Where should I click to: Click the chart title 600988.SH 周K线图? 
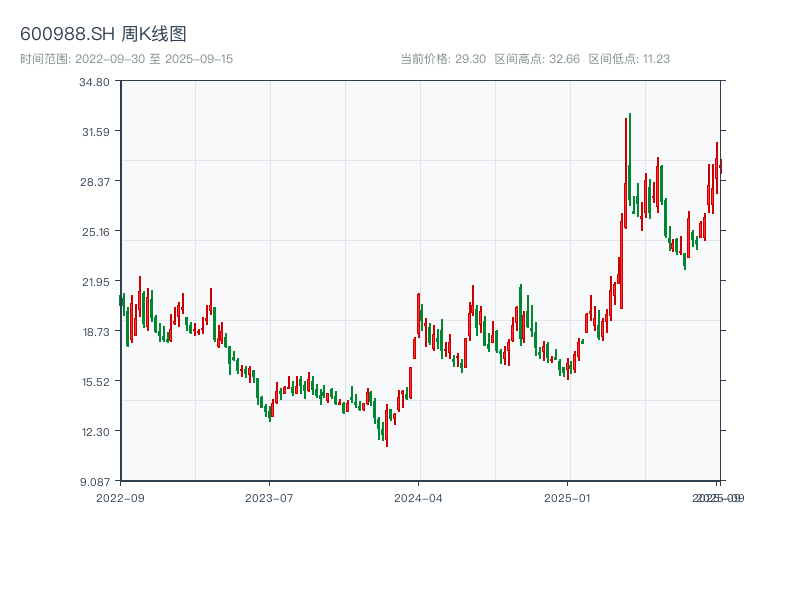(x=103, y=34)
